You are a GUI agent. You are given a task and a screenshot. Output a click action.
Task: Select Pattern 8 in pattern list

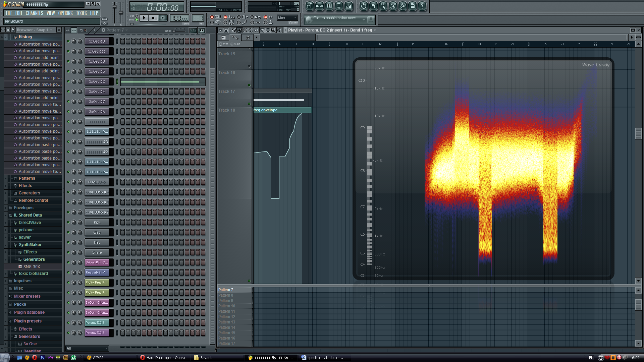[234, 295]
